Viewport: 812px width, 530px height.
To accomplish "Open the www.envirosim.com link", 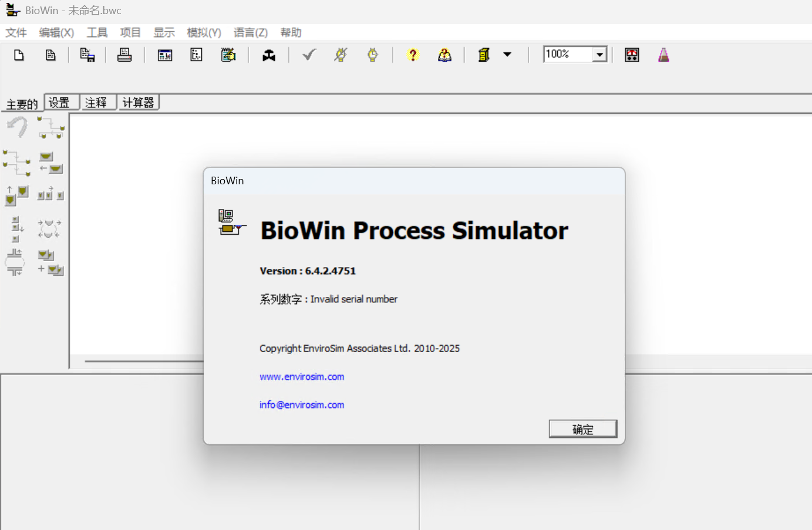I will click(302, 377).
